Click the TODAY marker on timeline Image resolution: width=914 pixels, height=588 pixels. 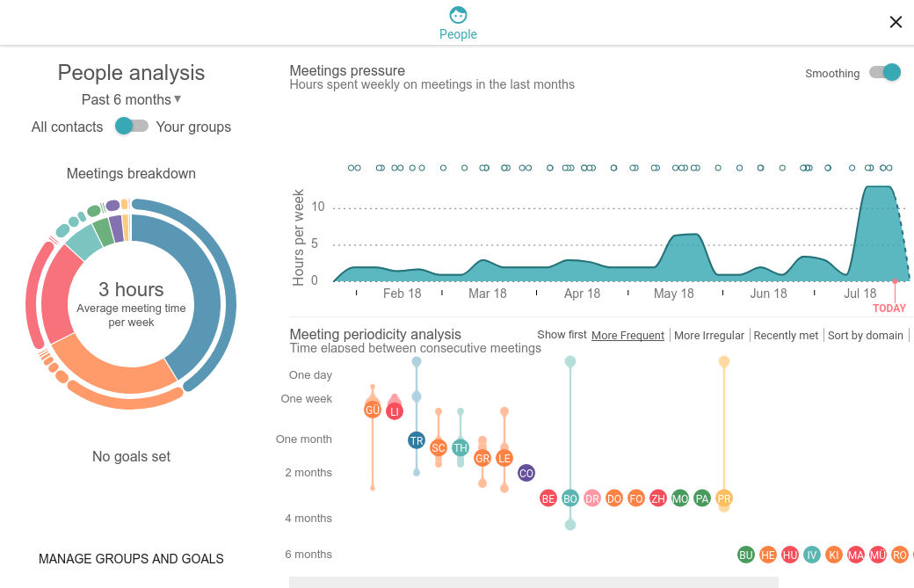(889, 308)
